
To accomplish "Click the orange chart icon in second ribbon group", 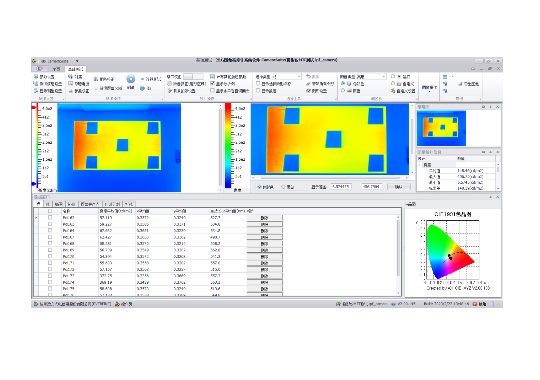I will coord(70,91).
